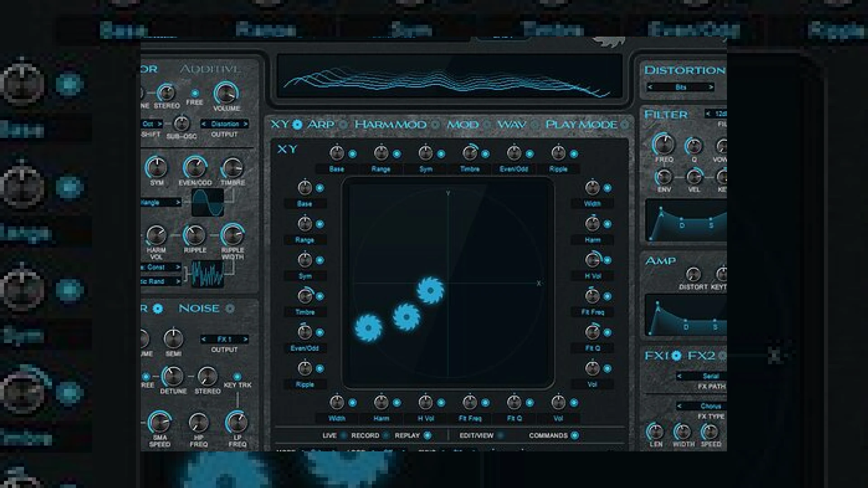Select the FX2 section header
868x488 pixels.
pos(701,356)
